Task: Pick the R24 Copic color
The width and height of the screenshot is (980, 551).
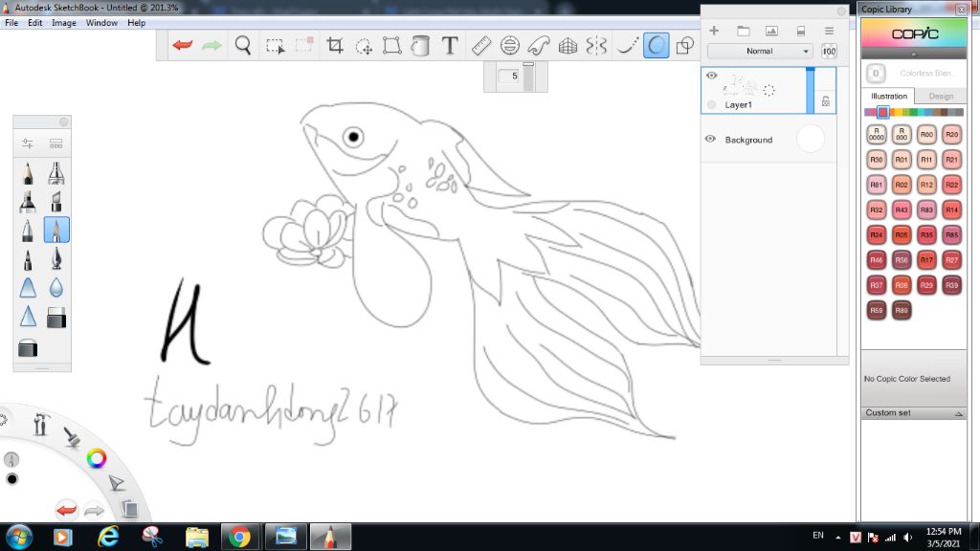Action: pos(877,235)
